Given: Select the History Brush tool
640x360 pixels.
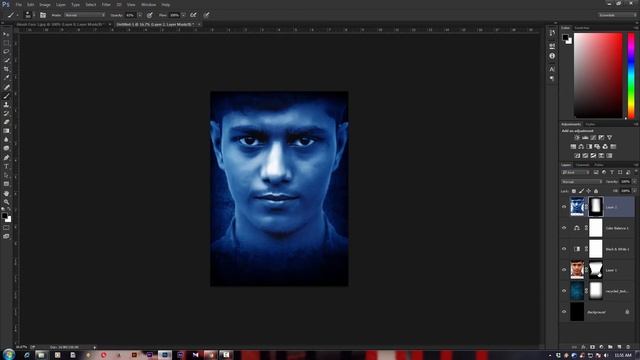Looking at the screenshot, I should click(6, 113).
